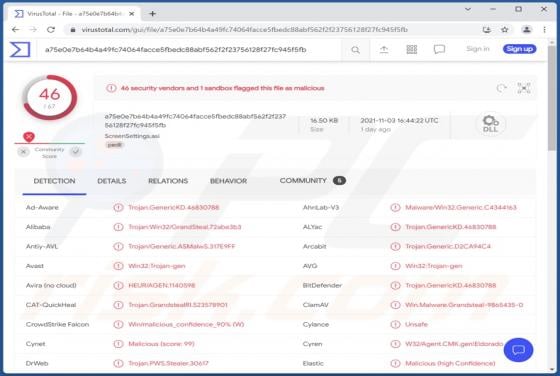Click the similar files graph icon
The image size is (560, 376).
pos(524,88)
